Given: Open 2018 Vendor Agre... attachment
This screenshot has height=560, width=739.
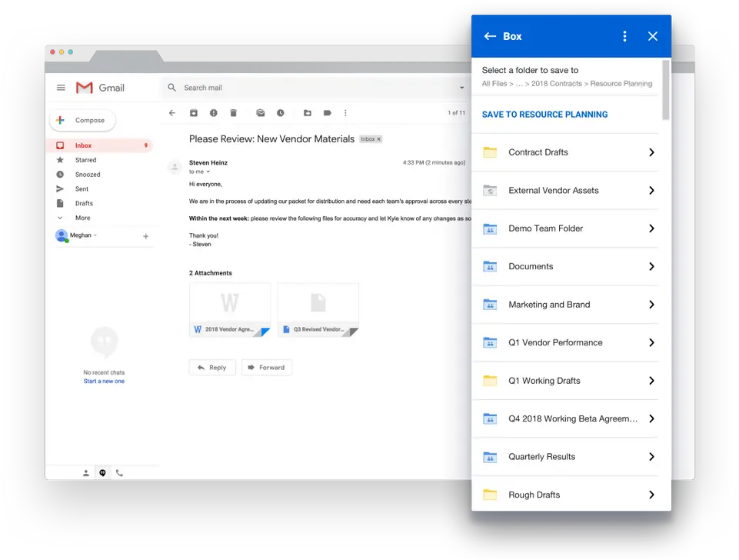Looking at the screenshot, I should tap(230, 310).
